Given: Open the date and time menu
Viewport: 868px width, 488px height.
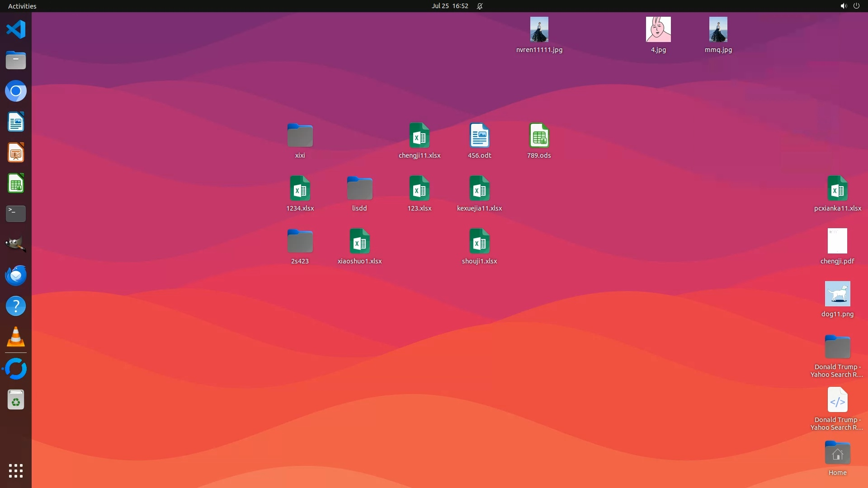Looking at the screenshot, I should [449, 6].
